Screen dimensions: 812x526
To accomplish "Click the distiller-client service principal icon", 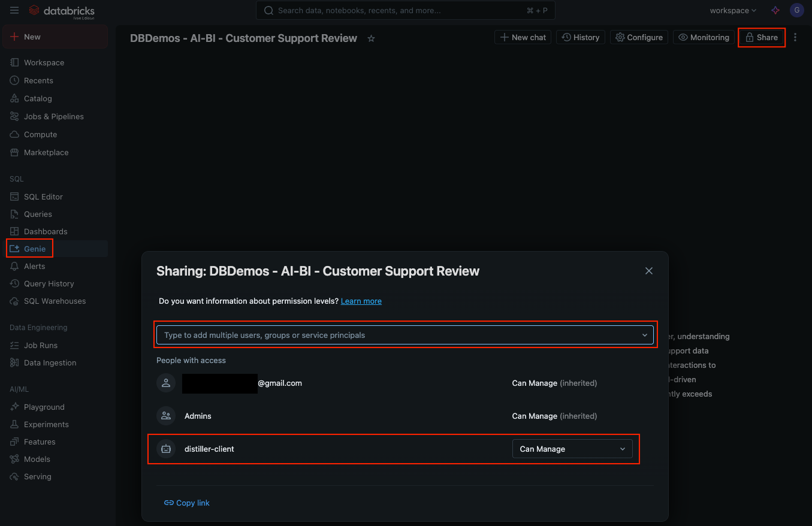I will pos(166,449).
